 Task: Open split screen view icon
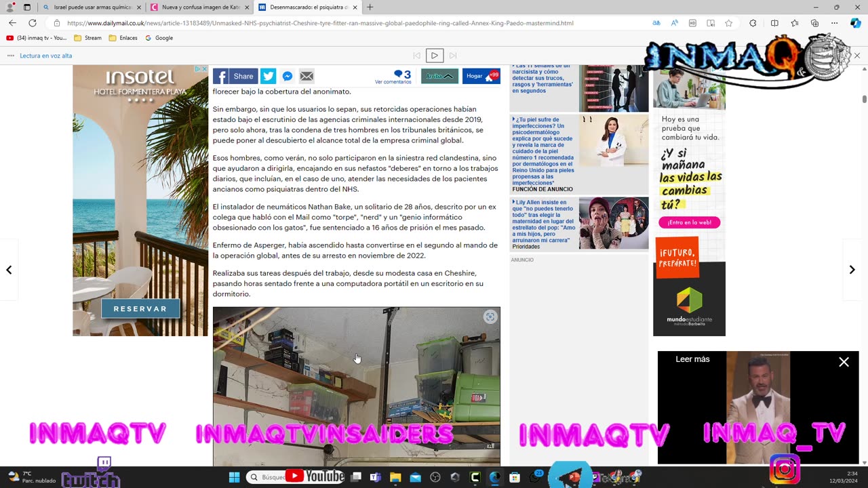[774, 23]
